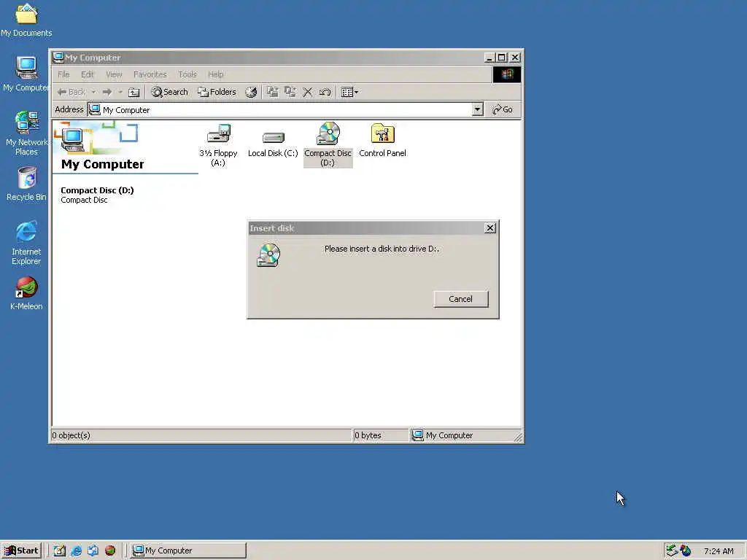The height and width of the screenshot is (560, 747).
Task: Click the Delete X toolbar icon
Action: (308, 92)
